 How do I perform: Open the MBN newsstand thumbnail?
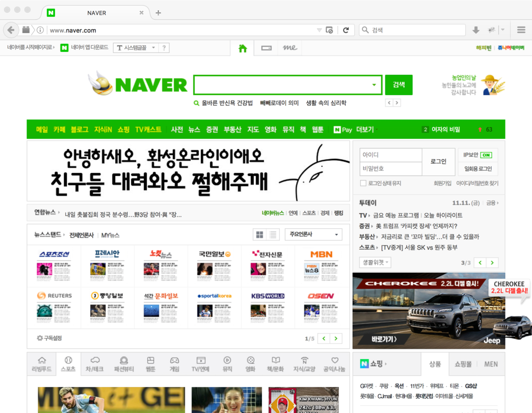[321, 266]
